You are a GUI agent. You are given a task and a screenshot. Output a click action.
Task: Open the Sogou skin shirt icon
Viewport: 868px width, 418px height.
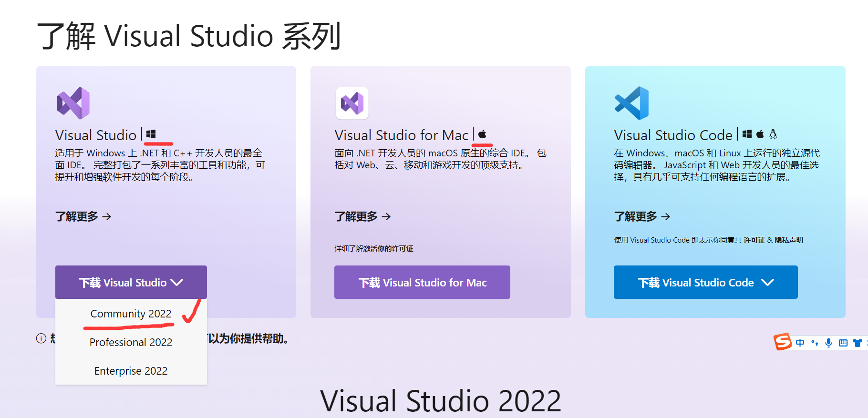[858, 343]
